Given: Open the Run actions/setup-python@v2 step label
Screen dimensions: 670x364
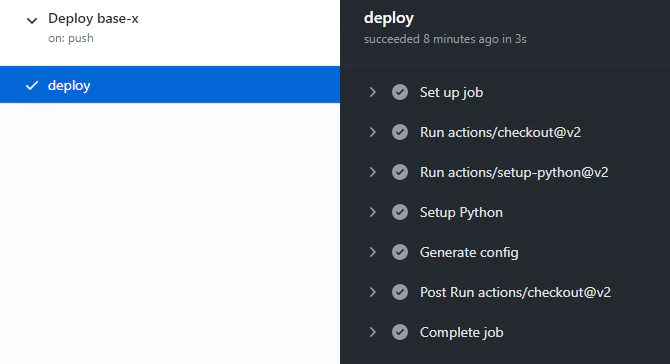Looking at the screenshot, I should (x=514, y=173).
